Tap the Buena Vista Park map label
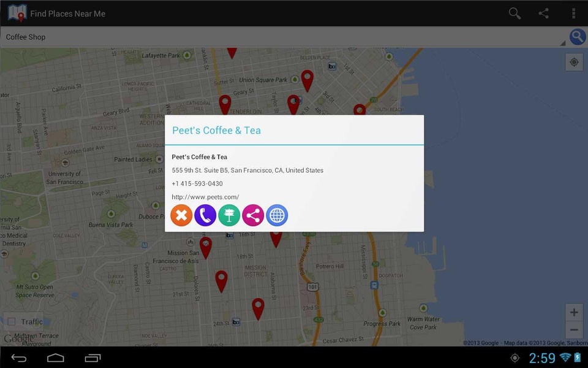Screen dimensions: 588x368 (111, 224)
